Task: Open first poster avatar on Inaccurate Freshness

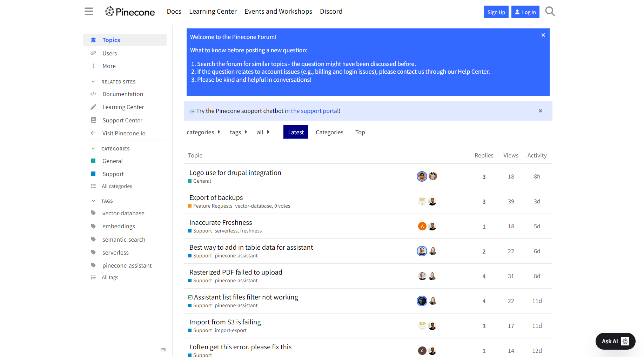Action: [422, 226]
